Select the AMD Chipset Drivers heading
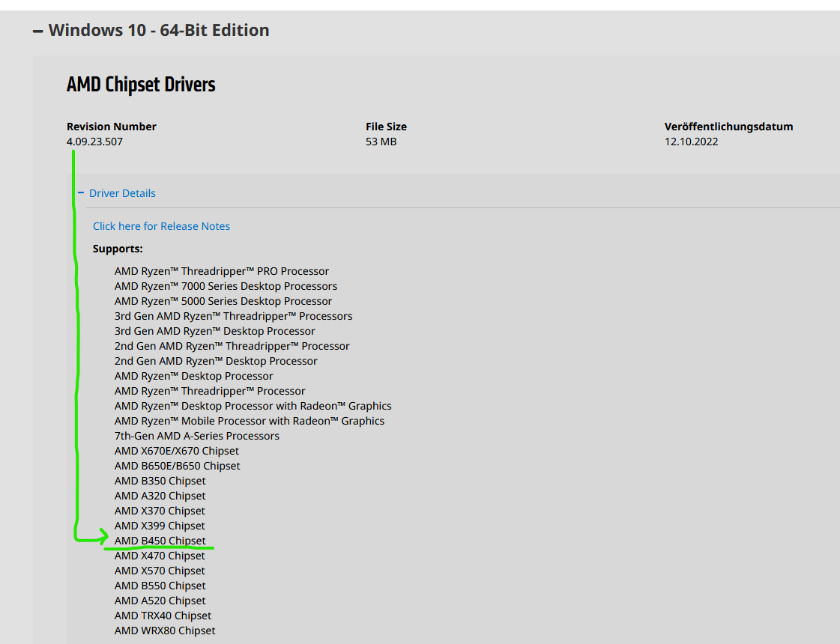This screenshot has height=644, width=840. click(x=141, y=85)
